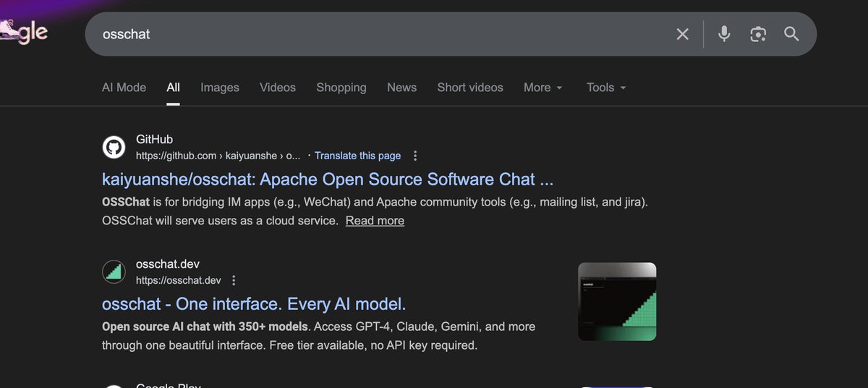Click the GitHub favicon in first result
The image size is (868, 388).
pyautogui.click(x=114, y=148)
